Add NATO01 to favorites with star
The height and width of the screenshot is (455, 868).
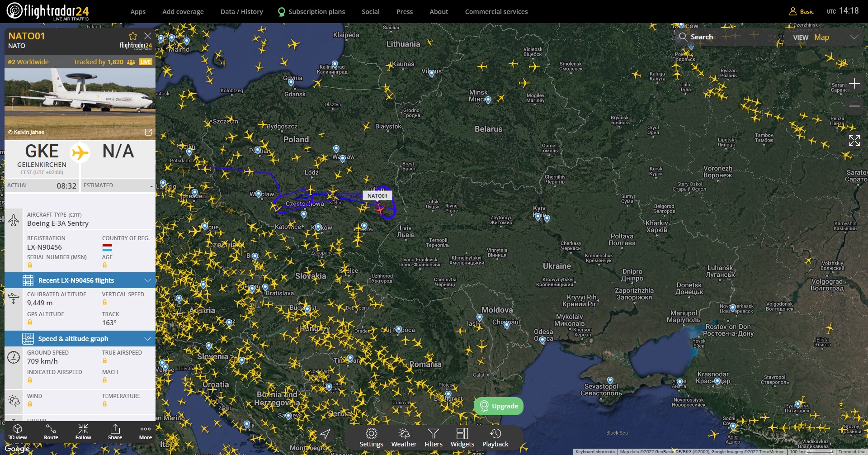(x=133, y=36)
